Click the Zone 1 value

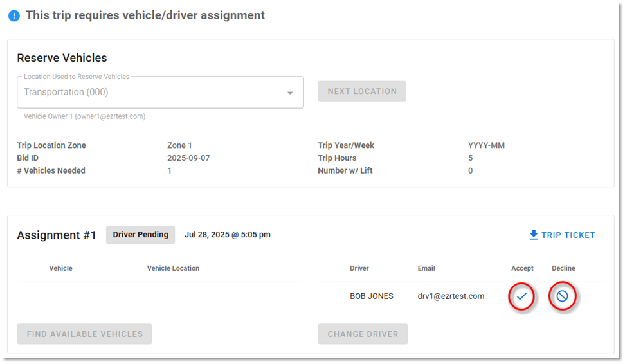[x=179, y=145]
